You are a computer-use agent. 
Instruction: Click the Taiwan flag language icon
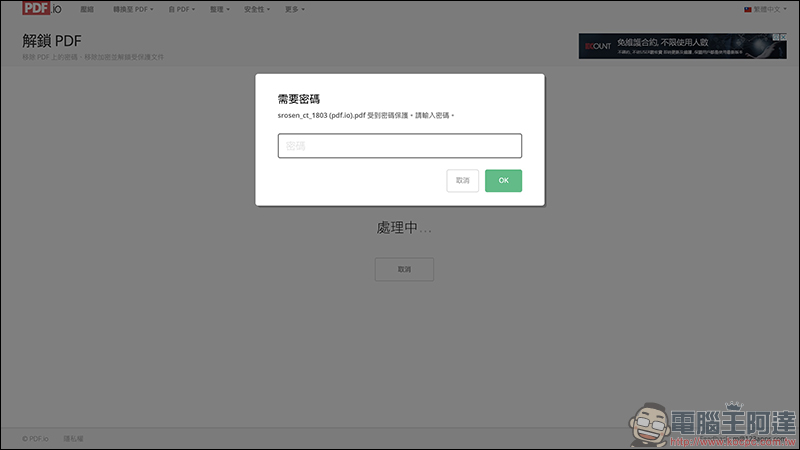point(748,9)
